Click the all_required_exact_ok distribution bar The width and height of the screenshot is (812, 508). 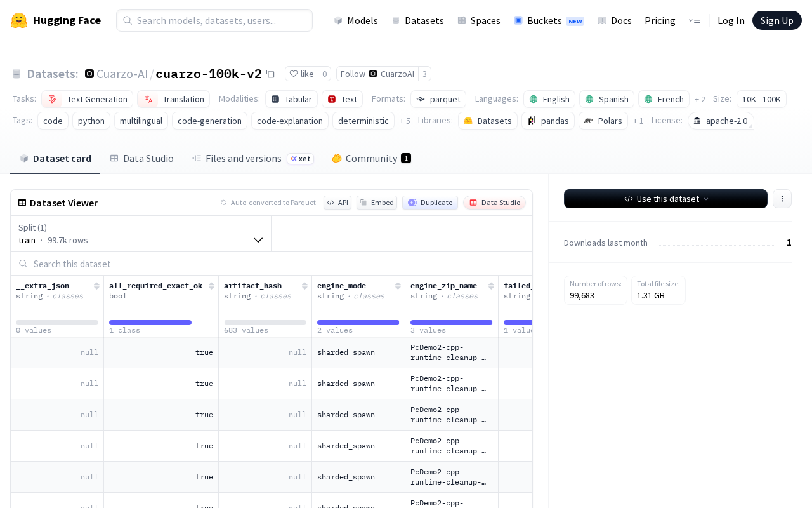tap(150, 323)
